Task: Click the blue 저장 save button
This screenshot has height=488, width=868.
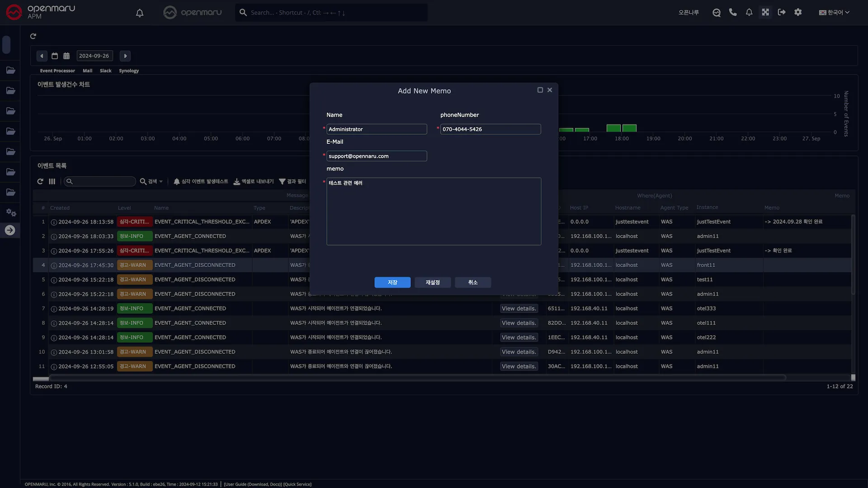Action: [x=392, y=282]
